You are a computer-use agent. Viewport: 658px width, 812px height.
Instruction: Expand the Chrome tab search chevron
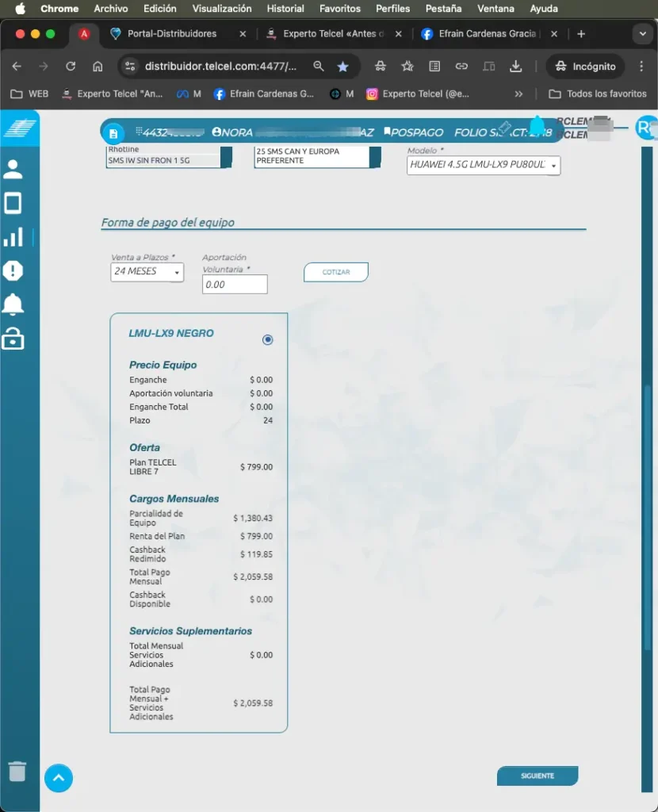tap(642, 33)
